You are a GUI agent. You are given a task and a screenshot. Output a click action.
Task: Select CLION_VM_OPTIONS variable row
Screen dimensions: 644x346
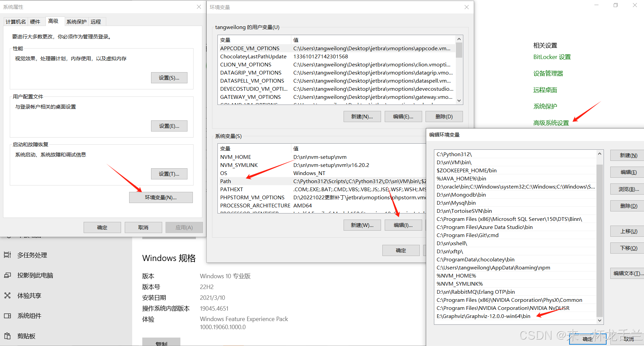pyautogui.click(x=337, y=64)
